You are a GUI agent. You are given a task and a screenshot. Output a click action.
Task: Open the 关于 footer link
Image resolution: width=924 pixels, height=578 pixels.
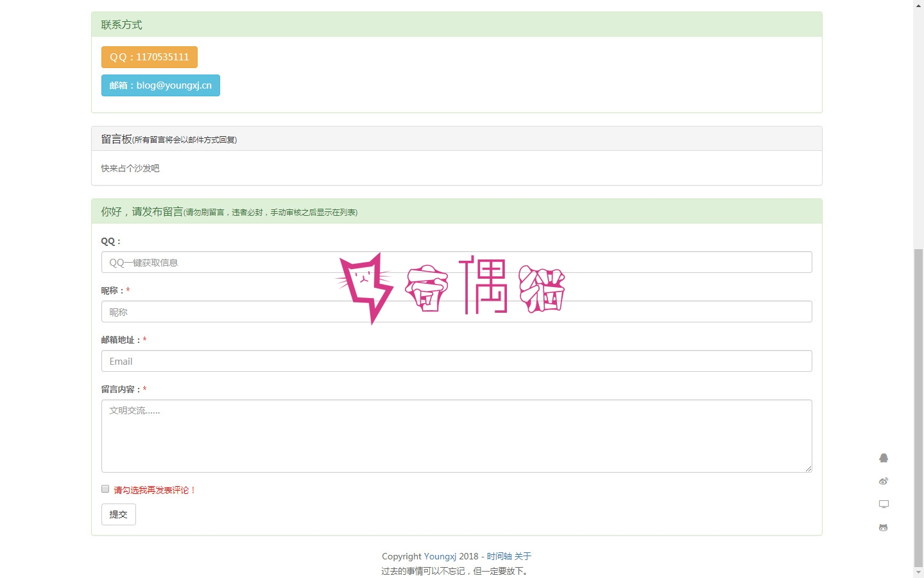(523, 556)
